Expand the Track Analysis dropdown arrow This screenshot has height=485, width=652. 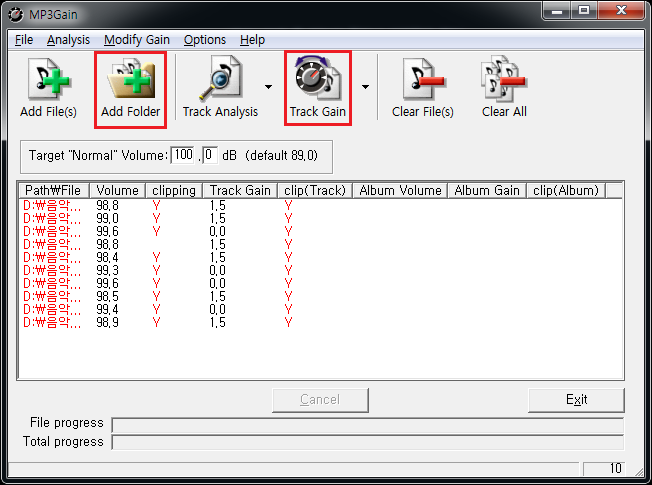(x=269, y=87)
